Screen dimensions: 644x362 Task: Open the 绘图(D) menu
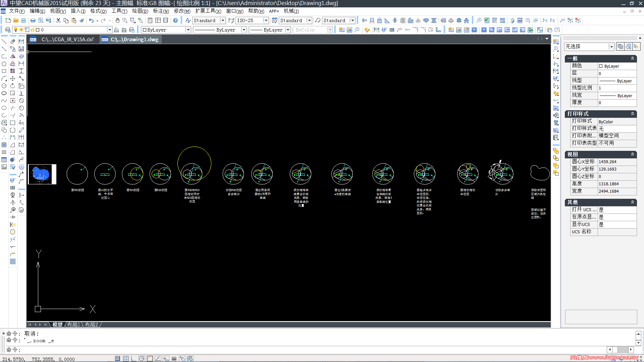coord(140,11)
